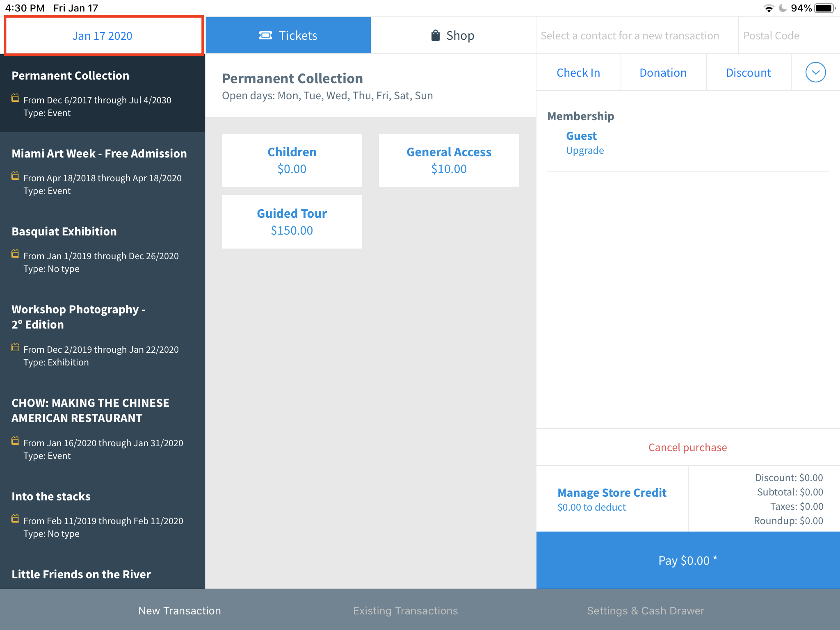840x630 pixels.
Task: Expand more options with the circled chevron
Action: (x=815, y=72)
